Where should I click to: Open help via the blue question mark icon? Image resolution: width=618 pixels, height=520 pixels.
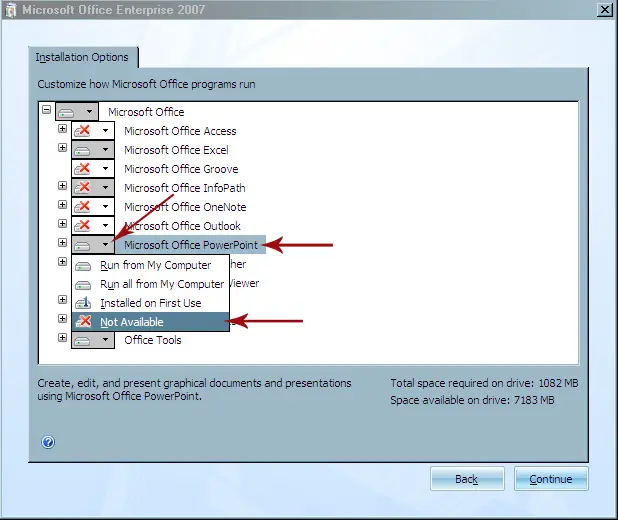(x=48, y=442)
